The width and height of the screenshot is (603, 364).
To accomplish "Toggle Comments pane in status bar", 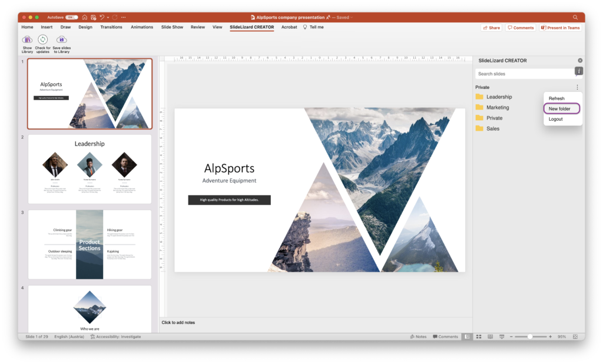I will (445, 337).
